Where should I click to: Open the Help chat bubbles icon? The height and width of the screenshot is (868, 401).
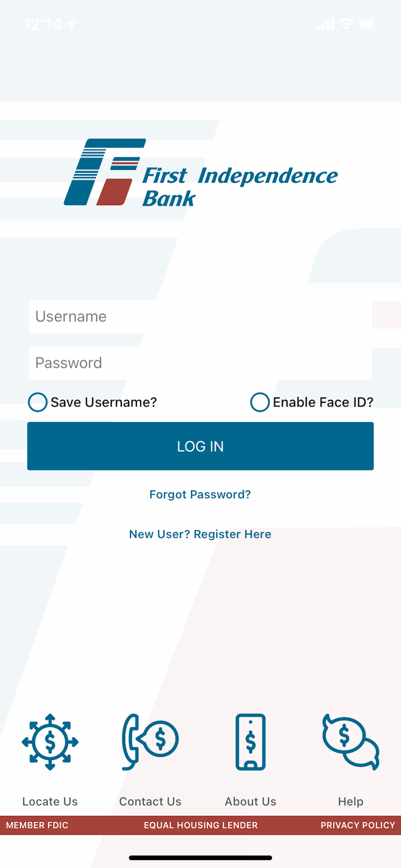pyautogui.click(x=351, y=742)
